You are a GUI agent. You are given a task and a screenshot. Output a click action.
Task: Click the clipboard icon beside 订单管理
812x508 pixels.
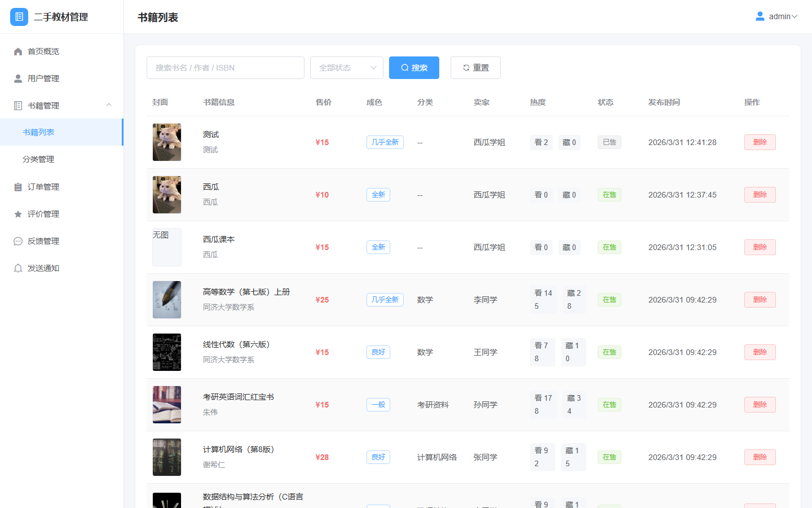pos(18,187)
